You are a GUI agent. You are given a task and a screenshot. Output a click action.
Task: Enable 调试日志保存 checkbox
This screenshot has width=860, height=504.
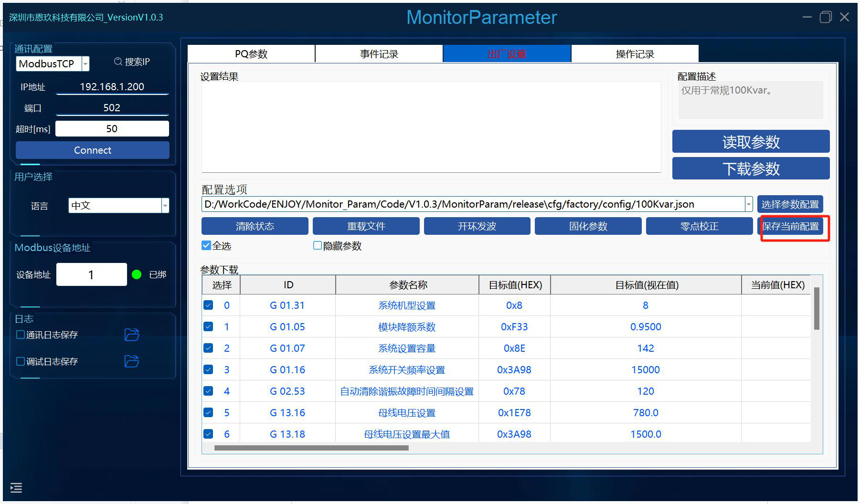click(21, 361)
